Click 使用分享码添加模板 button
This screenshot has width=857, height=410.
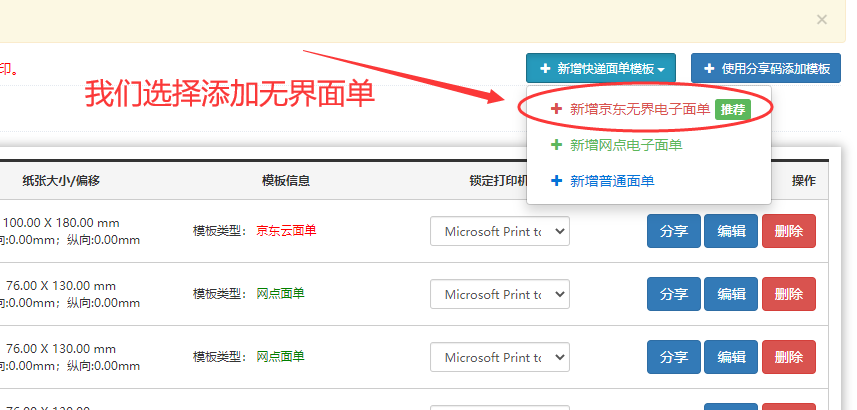pos(766,68)
